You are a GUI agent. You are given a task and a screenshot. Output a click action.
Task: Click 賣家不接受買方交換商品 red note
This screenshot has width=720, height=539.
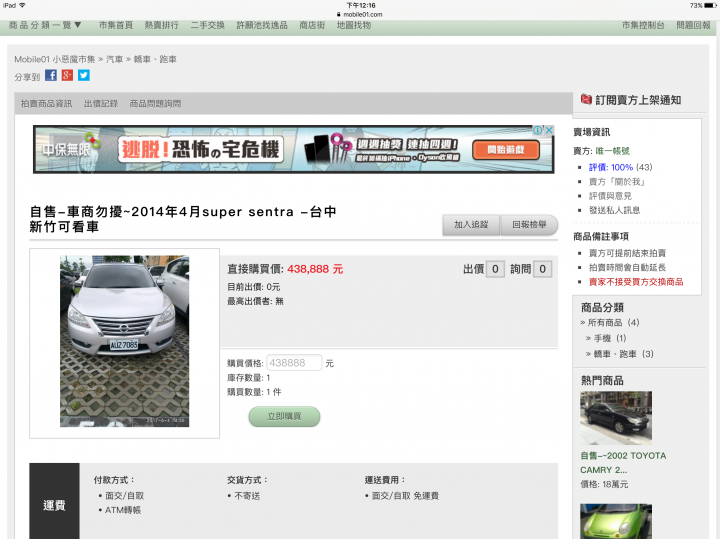point(636,282)
